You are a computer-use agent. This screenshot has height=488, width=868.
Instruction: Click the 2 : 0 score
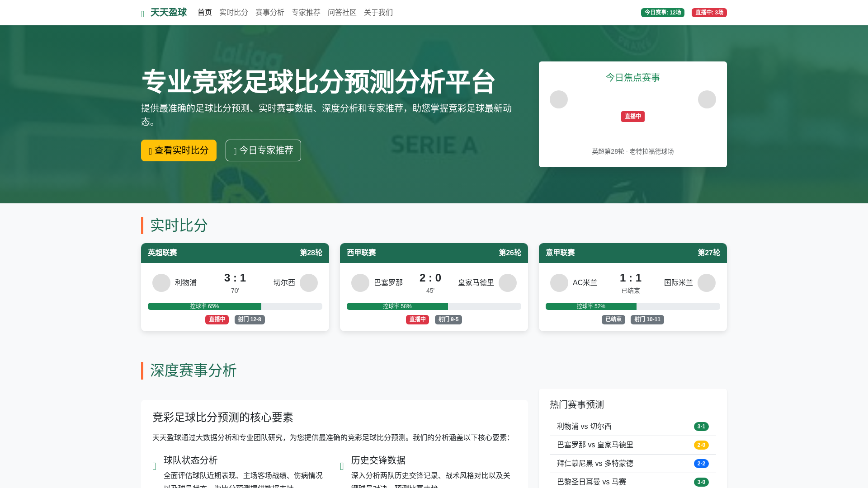click(430, 278)
